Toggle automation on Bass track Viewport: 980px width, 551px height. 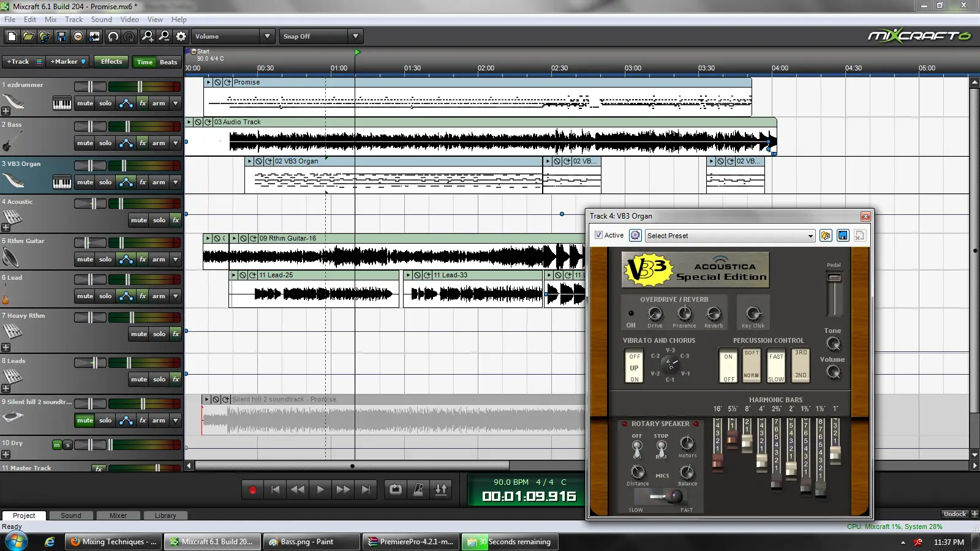point(126,143)
